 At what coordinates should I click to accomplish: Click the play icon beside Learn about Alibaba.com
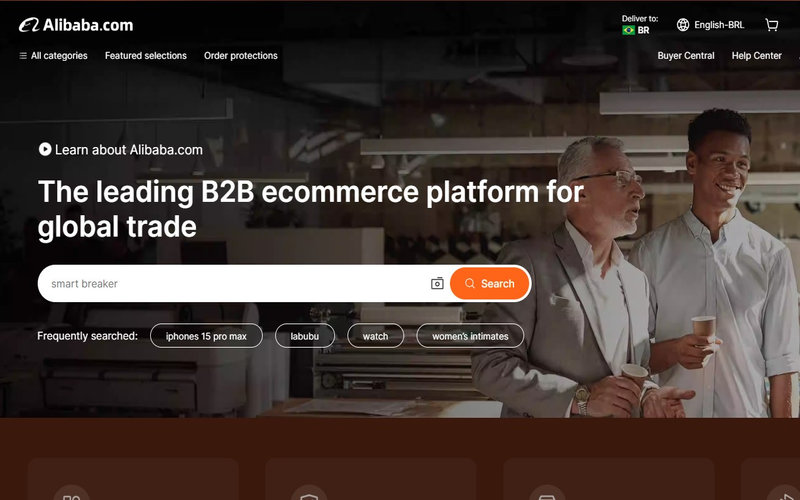coord(45,149)
